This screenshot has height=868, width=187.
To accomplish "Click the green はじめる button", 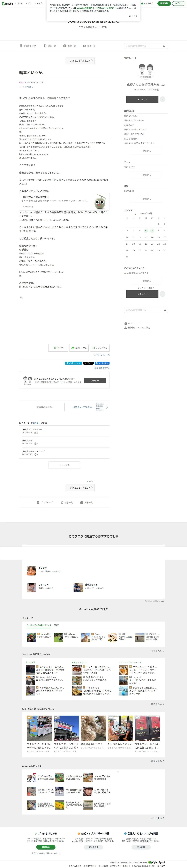I will click(x=46, y=847).
